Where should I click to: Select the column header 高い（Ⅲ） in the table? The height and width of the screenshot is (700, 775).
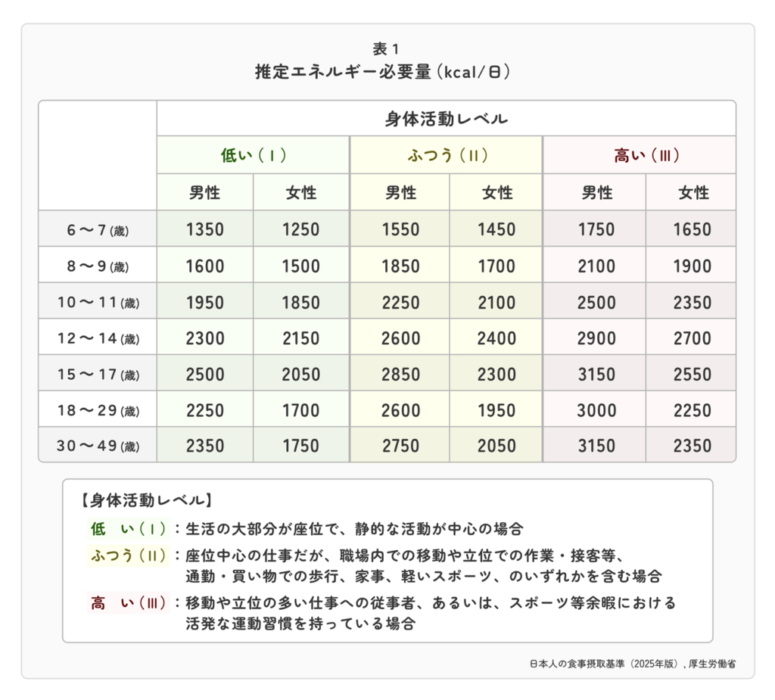[646, 156]
